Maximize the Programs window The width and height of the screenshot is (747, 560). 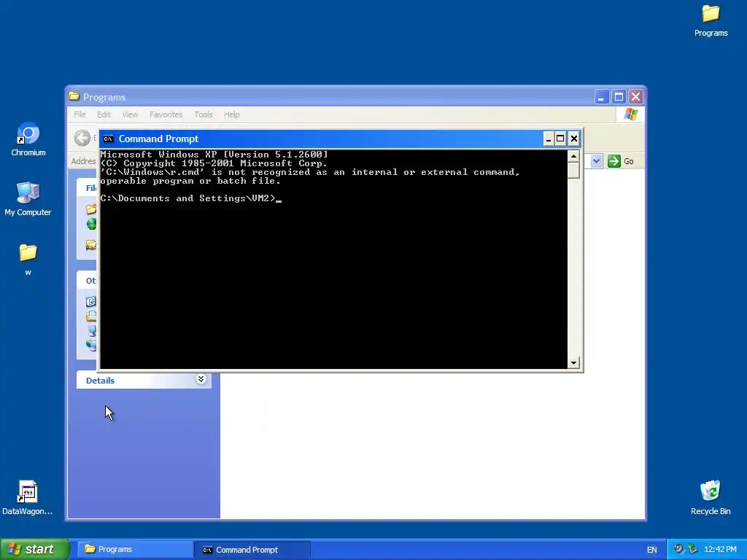[619, 97]
